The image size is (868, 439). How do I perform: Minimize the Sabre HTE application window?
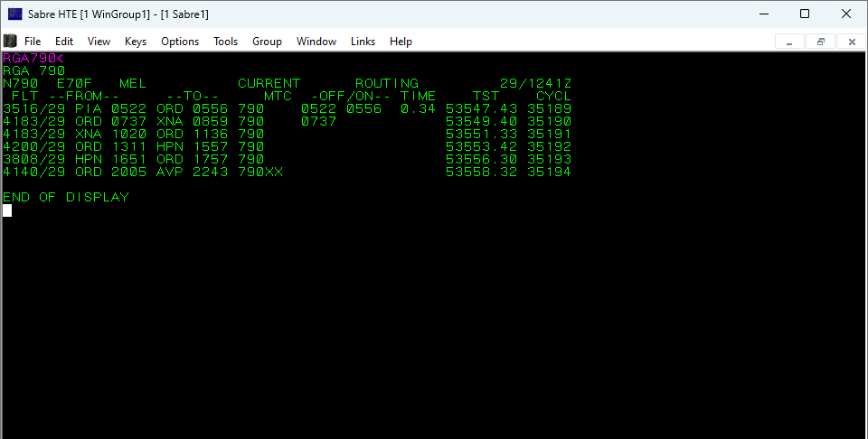coord(762,14)
